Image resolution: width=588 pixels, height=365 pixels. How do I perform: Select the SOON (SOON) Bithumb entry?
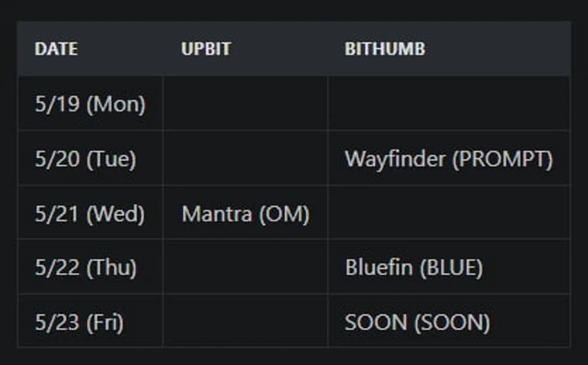coord(417,322)
